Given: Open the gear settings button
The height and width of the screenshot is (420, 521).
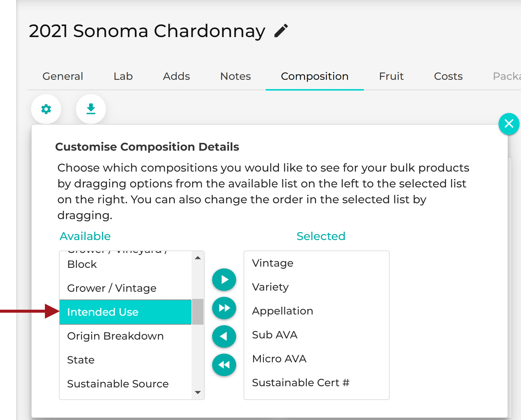Looking at the screenshot, I should 46,109.
